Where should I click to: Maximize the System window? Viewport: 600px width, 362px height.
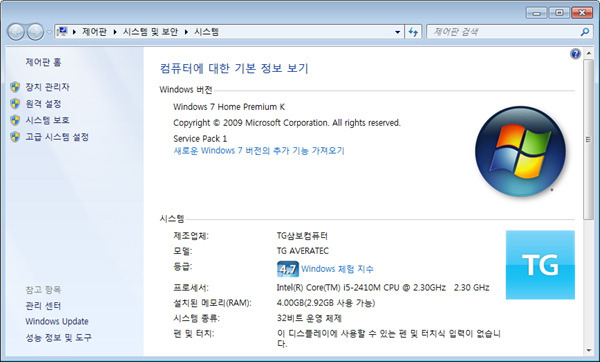tap(559, 13)
